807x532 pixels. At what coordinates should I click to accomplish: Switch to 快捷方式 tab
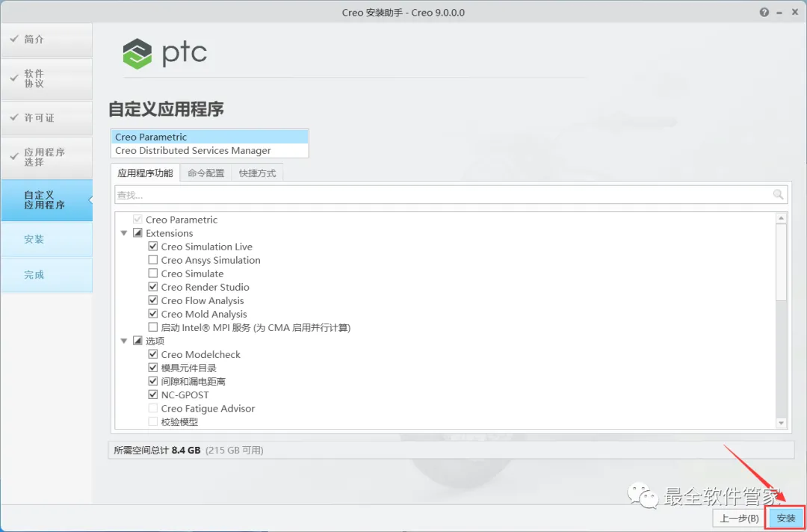pos(257,173)
